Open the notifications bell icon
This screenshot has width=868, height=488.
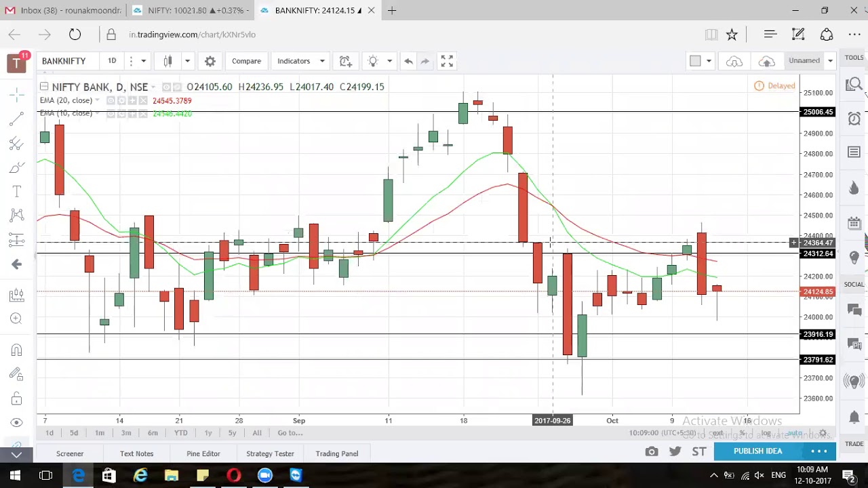(854, 417)
